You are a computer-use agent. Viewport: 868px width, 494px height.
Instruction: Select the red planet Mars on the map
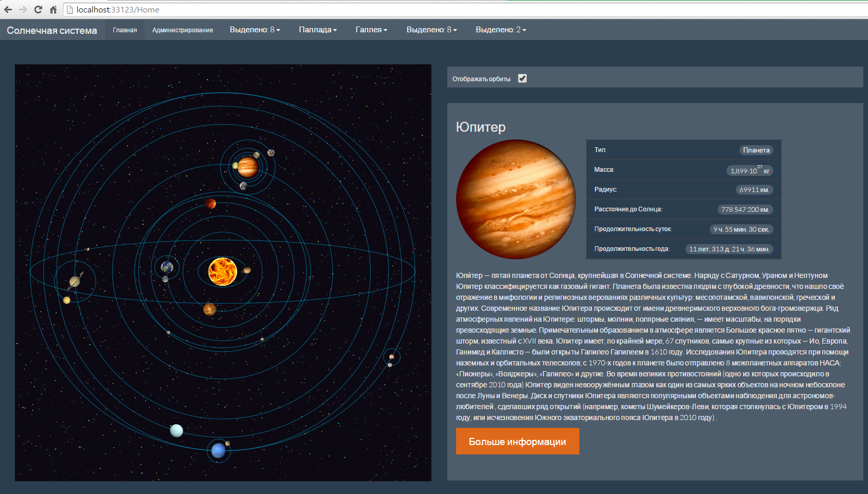tap(211, 203)
